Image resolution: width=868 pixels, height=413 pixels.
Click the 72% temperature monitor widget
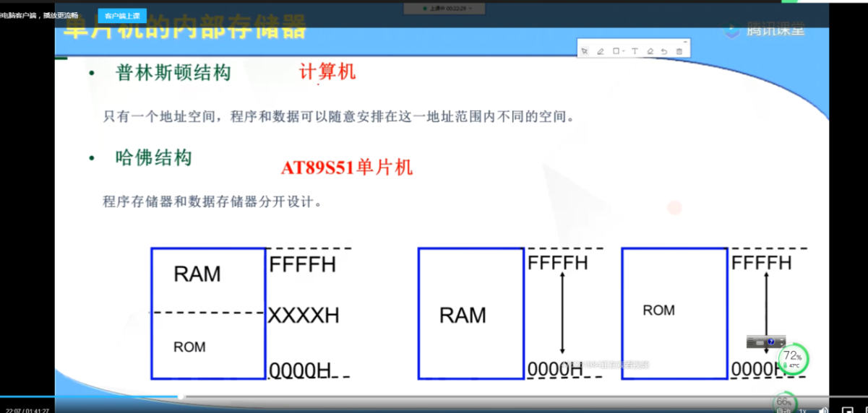point(793,359)
